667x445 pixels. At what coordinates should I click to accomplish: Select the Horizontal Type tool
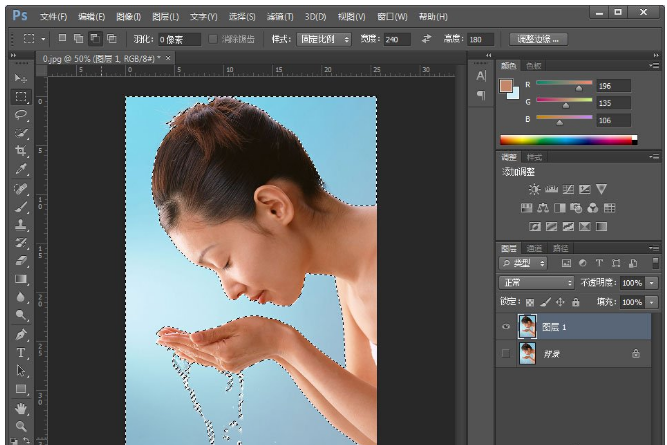coord(21,352)
